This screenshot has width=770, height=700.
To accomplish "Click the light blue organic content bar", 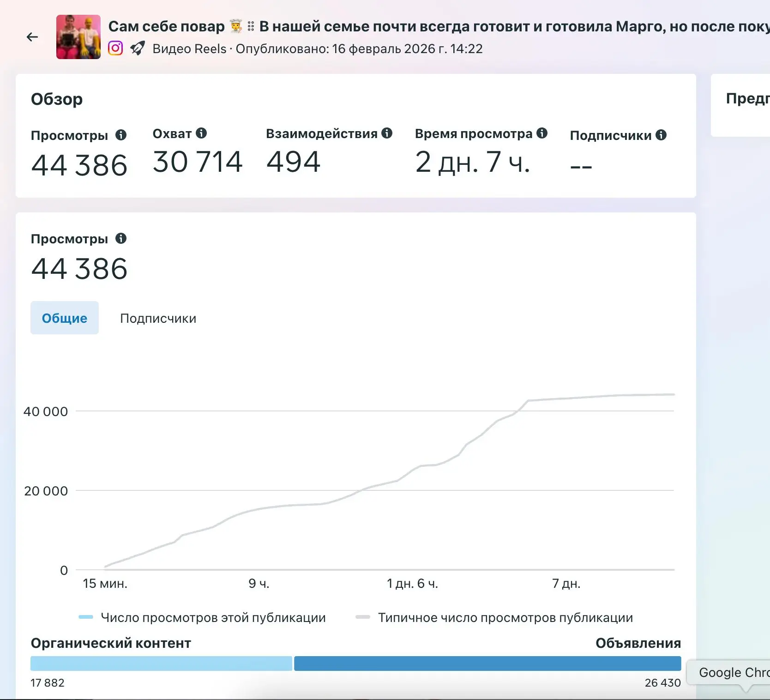I will pos(161,663).
